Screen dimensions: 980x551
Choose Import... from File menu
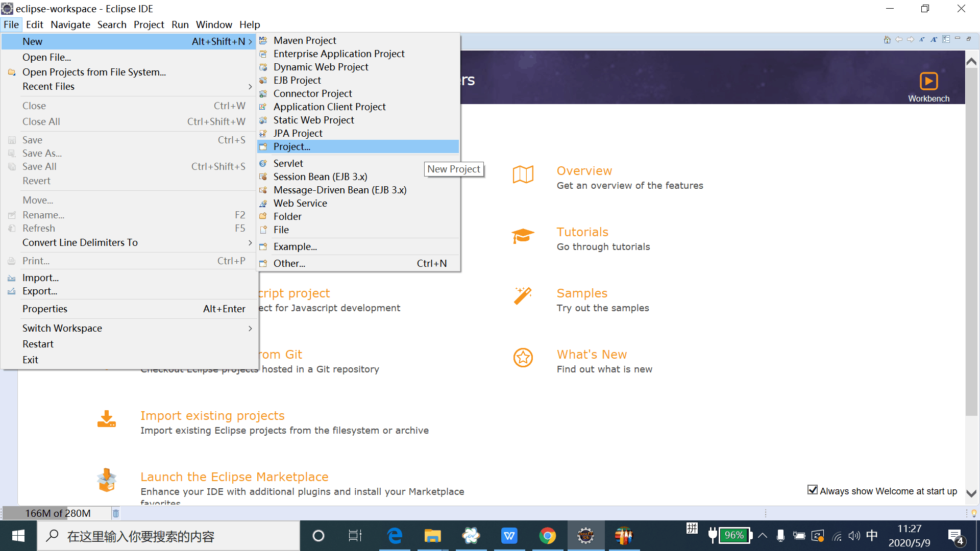(x=130, y=278)
